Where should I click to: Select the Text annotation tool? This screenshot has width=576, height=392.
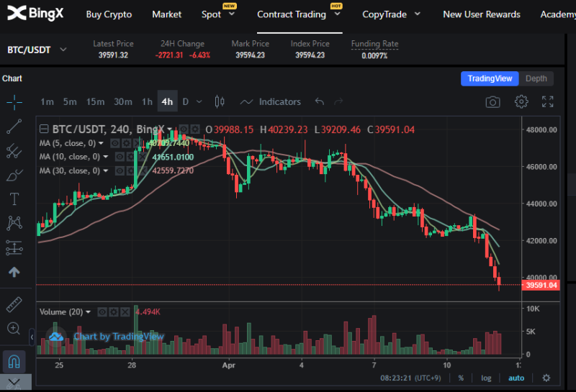pos(14,199)
